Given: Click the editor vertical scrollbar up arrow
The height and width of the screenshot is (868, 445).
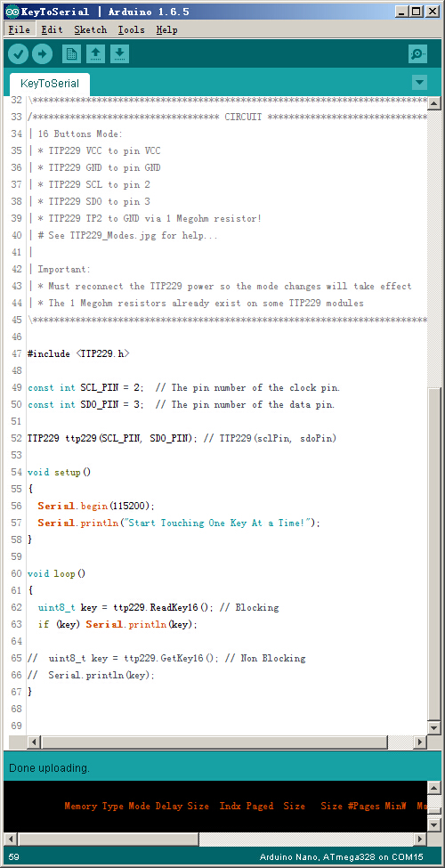Looking at the screenshot, I should 434,103.
